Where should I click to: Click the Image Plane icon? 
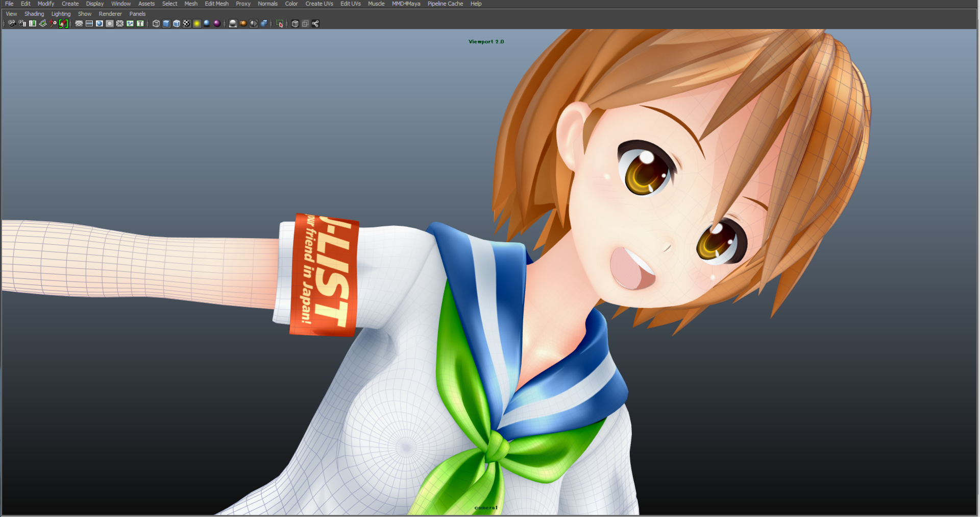click(x=43, y=24)
